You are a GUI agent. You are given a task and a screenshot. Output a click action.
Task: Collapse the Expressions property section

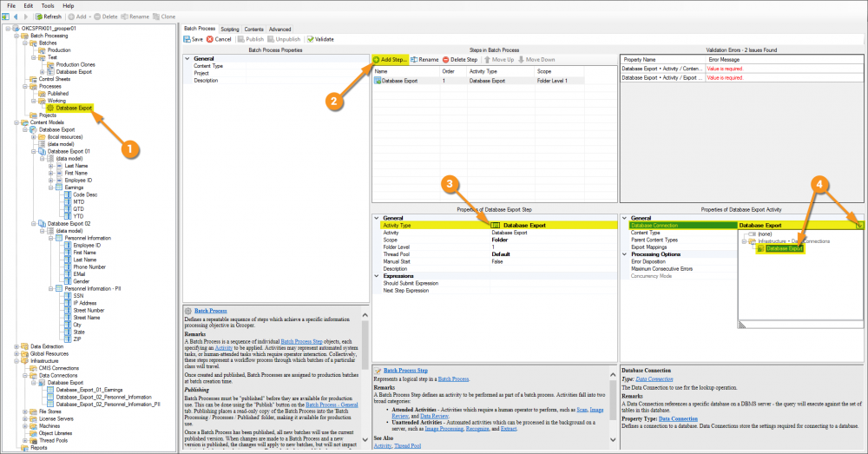pyautogui.click(x=377, y=276)
